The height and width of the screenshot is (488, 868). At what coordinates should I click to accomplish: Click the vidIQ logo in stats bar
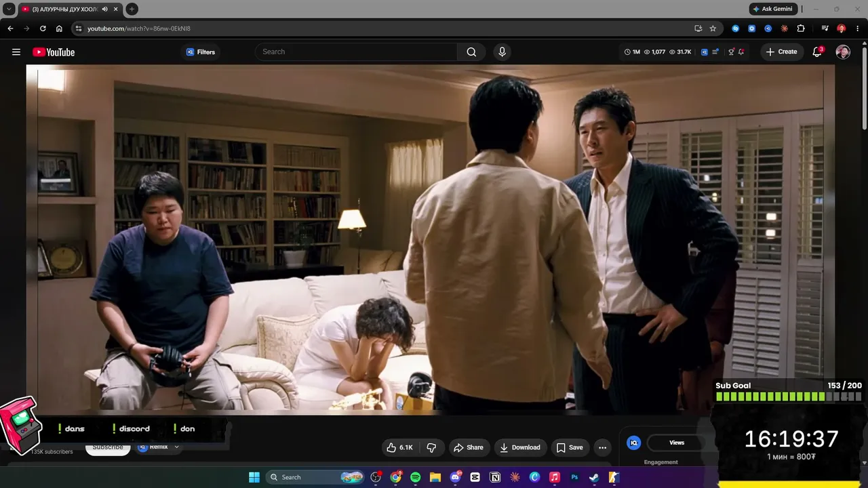coord(705,52)
